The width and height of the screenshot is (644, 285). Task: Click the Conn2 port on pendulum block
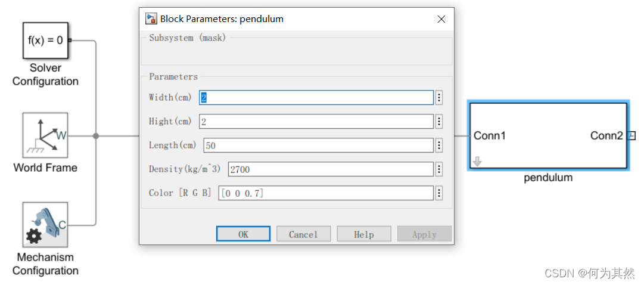(632, 136)
